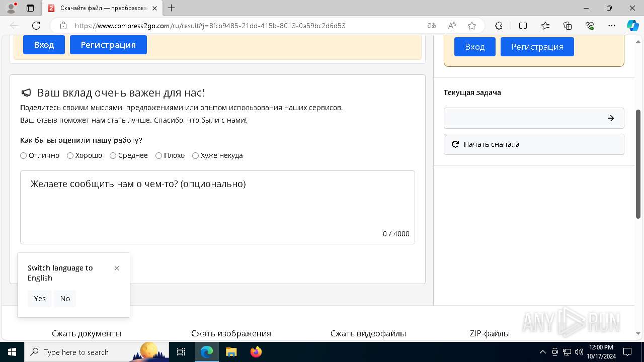
Task: Click Начать сначала button
Action: click(534, 144)
